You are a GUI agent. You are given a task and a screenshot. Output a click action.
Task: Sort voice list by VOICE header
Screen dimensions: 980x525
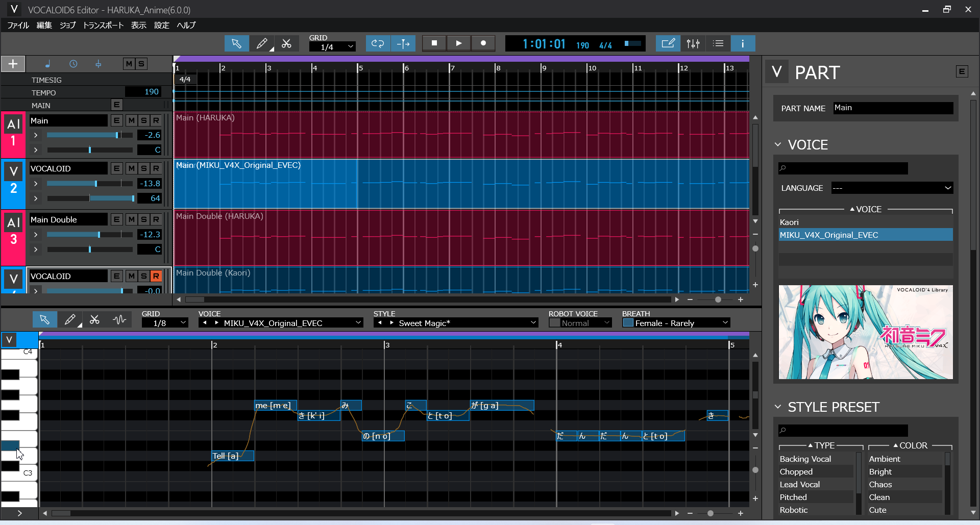[x=866, y=209]
